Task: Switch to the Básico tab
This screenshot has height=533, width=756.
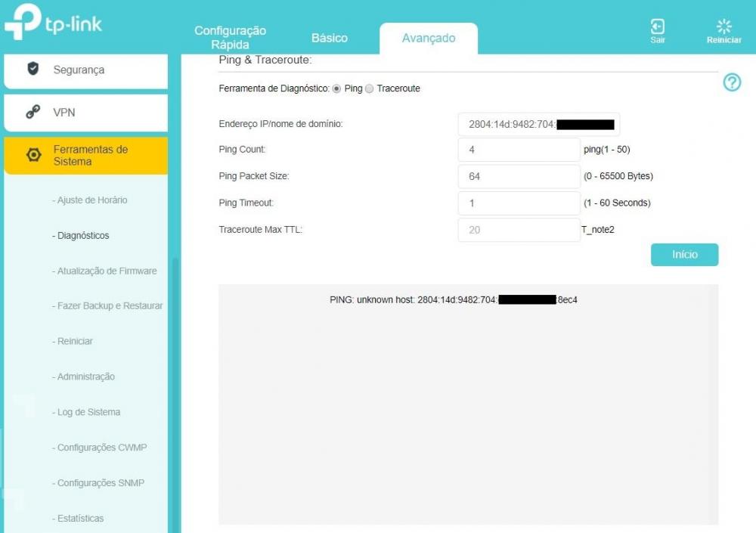Action: pos(330,38)
